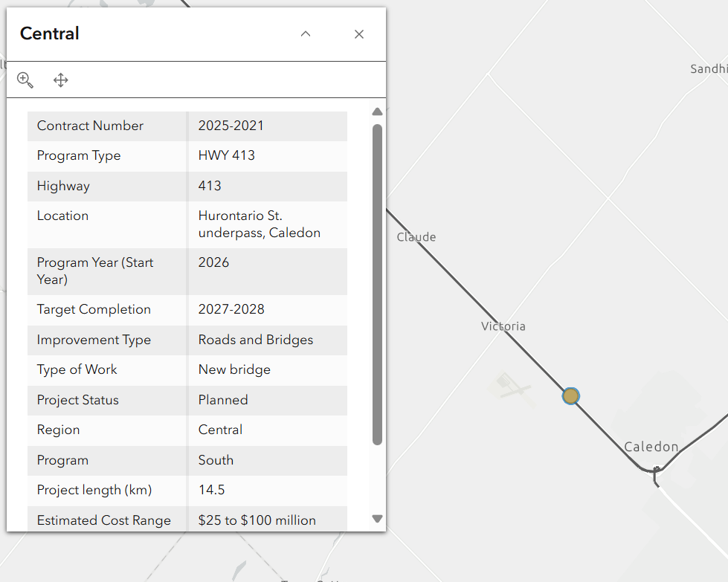
Task: Click the popup's vertical scrollbar thumb
Action: (377, 282)
